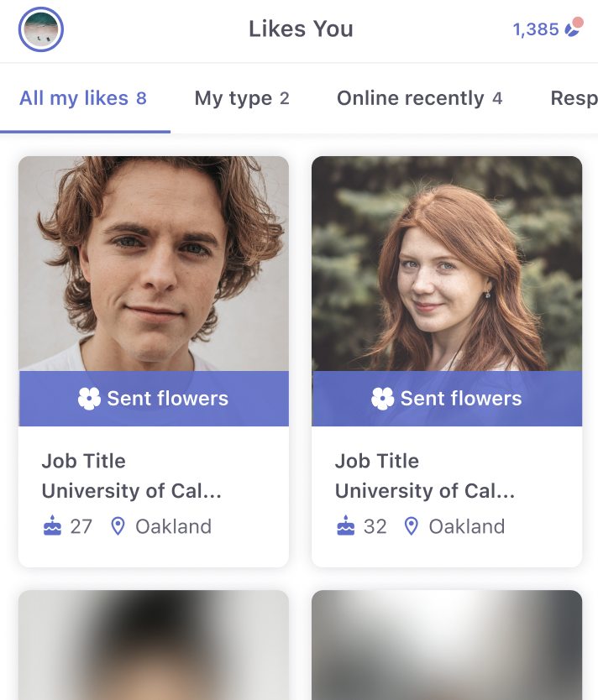Tap the 1,385 coins balance
The width and height of the screenshot is (598, 700).
click(536, 29)
